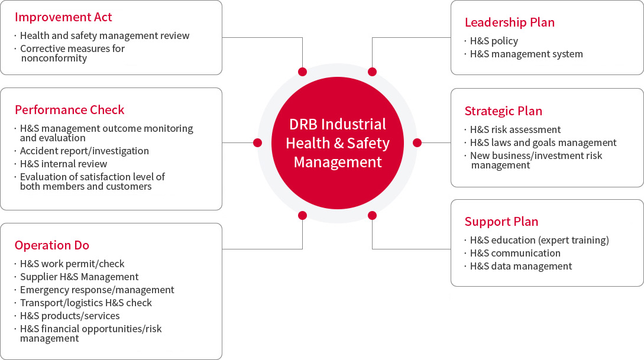Screen dimensions: 644x360
Task: Click 'H&S financial opportunities/risk management' item
Action: [x=90, y=333]
